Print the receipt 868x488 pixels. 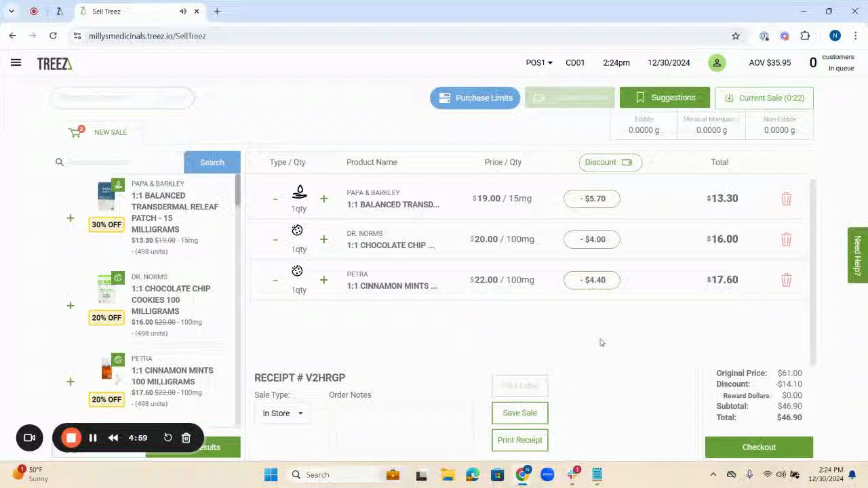tap(520, 440)
